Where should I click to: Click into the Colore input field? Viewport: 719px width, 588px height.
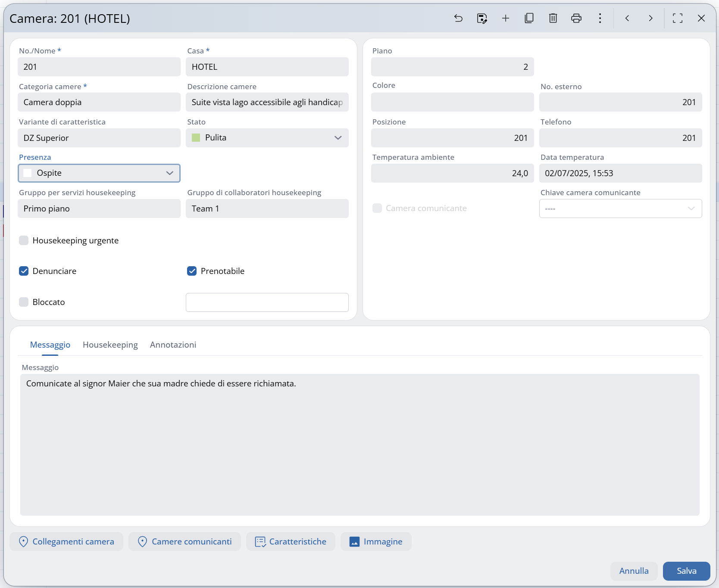[452, 103]
